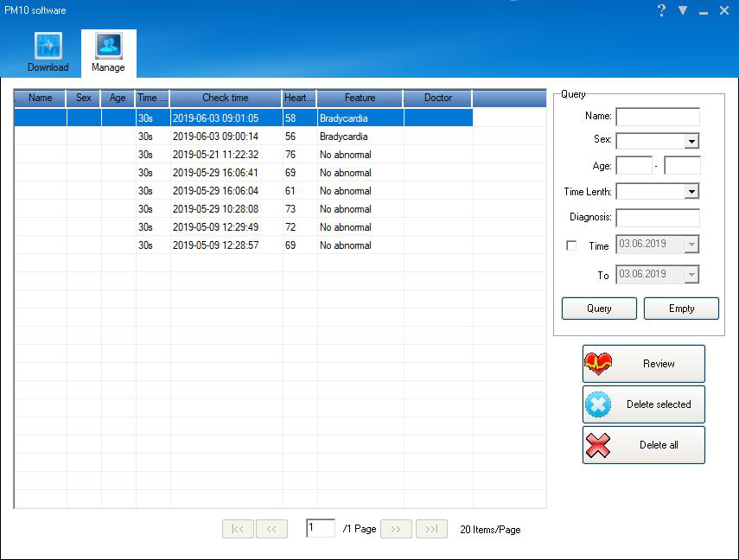739x560 pixels.
Task: Click the Query button
Action: point(599,309)
